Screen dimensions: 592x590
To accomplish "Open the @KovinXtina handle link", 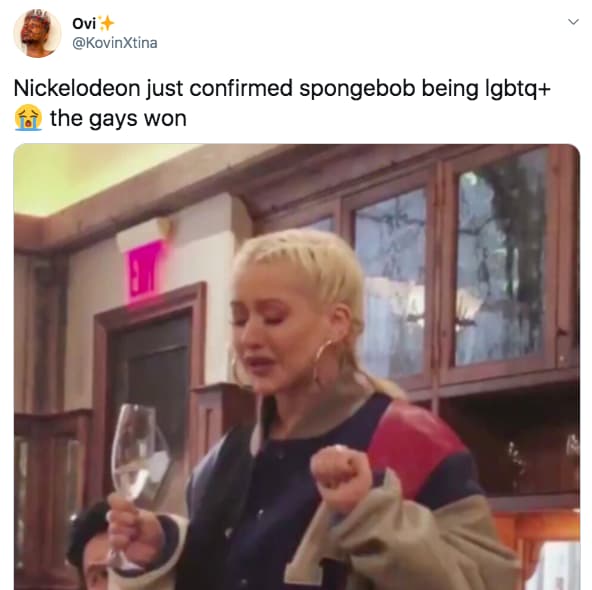I will pos(114,43).
